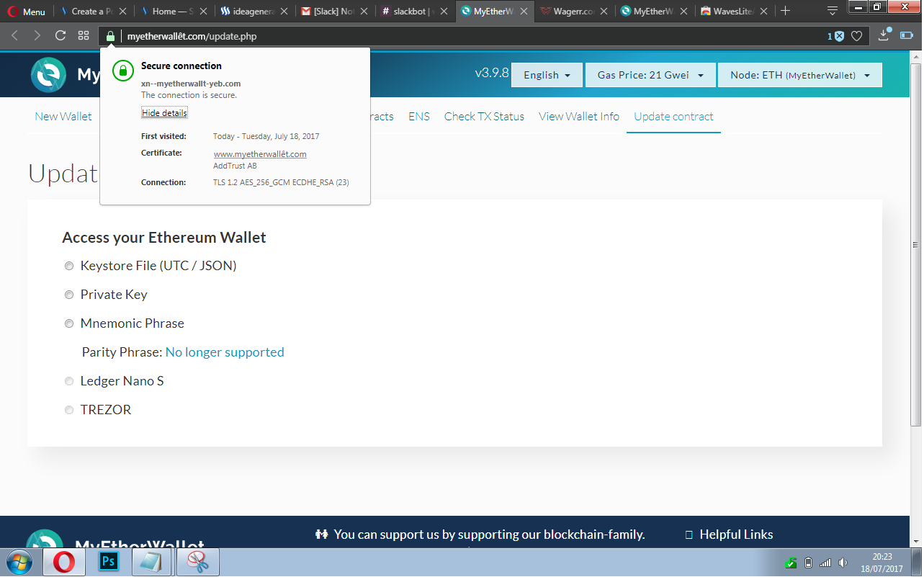The height and width of the screenshot is (577, 924).
Task: Click the battery tray icon
Action: pyautogui.click(x=808, y=563)
